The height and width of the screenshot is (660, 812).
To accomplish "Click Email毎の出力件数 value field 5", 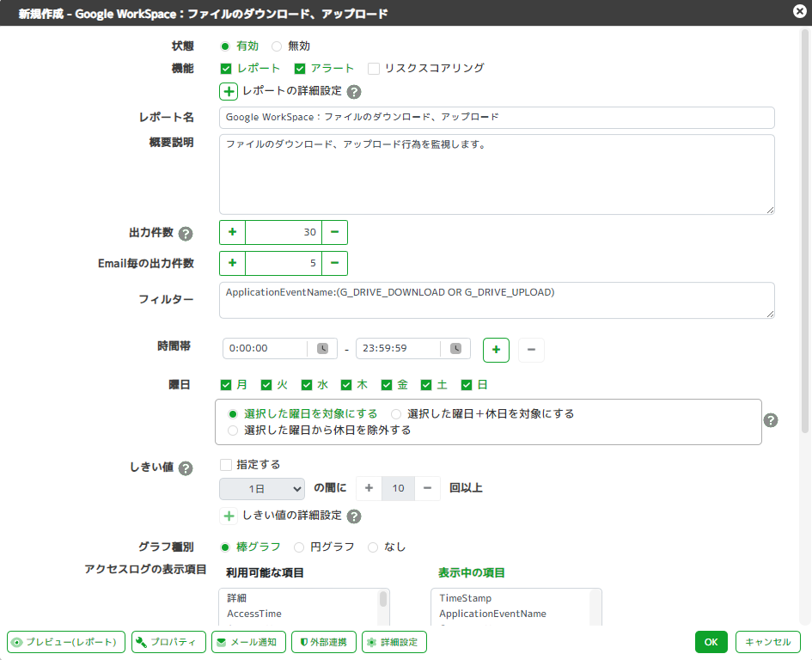I will 284,263.
